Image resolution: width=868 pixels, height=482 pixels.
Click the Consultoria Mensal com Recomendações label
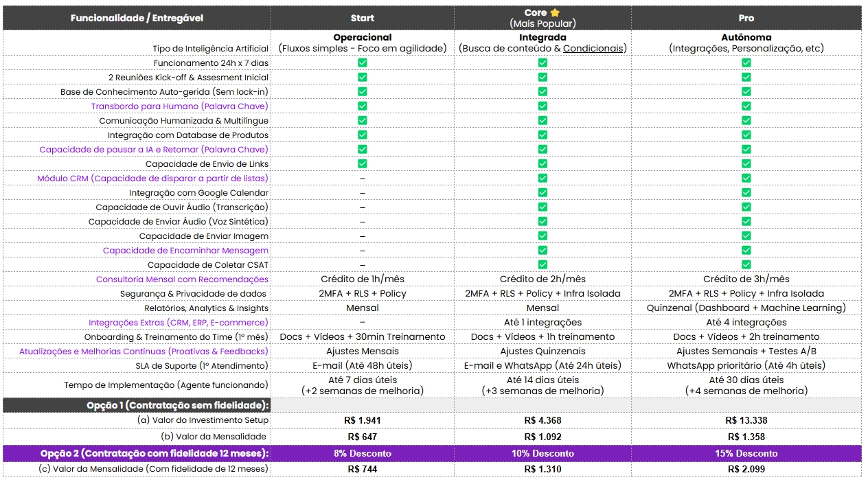pyautogui.click(x=182, y=279)
